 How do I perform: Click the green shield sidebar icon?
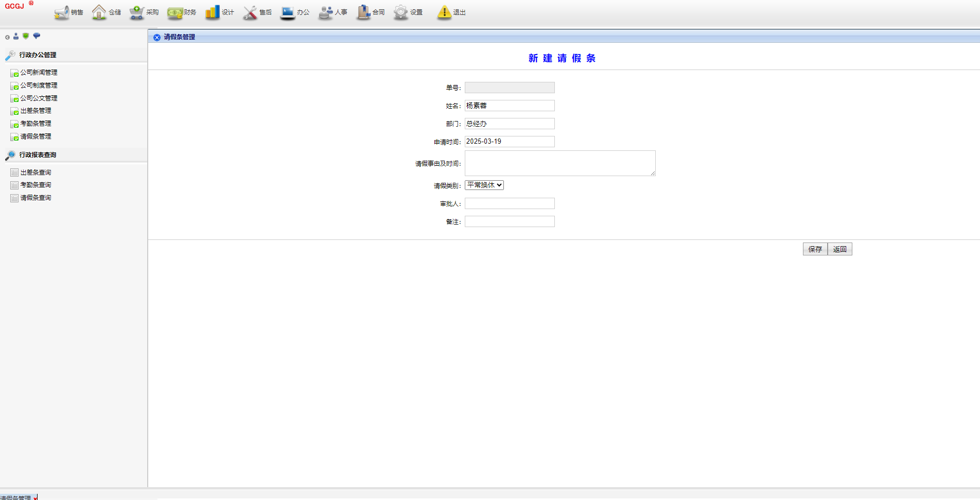tap(26, 36)
